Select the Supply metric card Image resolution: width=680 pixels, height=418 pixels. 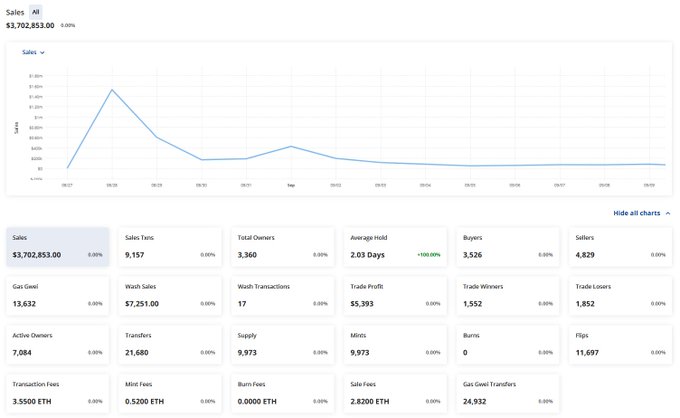tap(282, 345)
